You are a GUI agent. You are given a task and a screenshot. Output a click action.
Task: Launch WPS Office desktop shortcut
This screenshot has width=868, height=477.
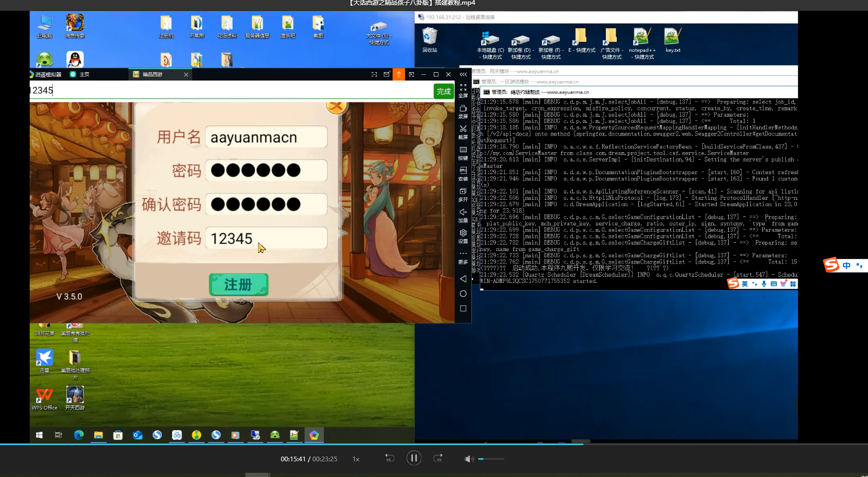(44, 399)
